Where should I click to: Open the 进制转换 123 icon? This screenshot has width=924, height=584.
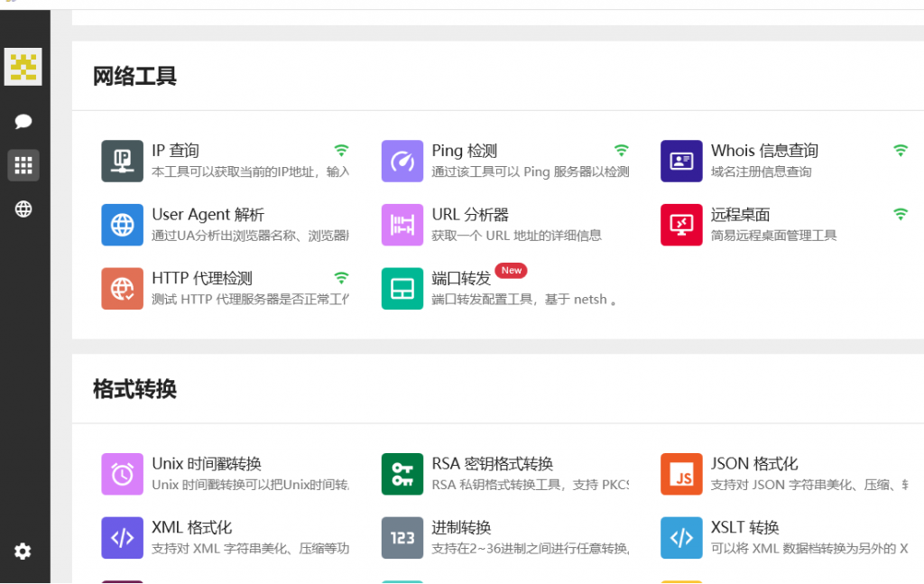tap(402, 538)
